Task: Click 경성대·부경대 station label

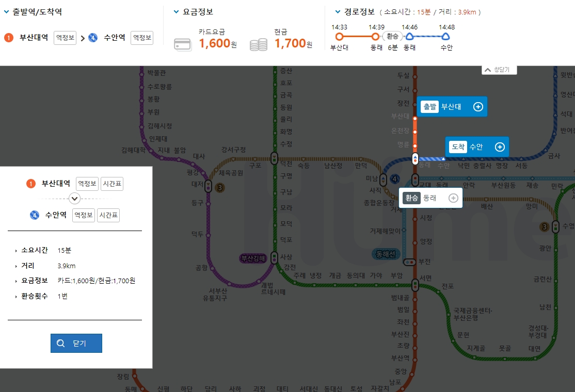Action: [538, 332]
